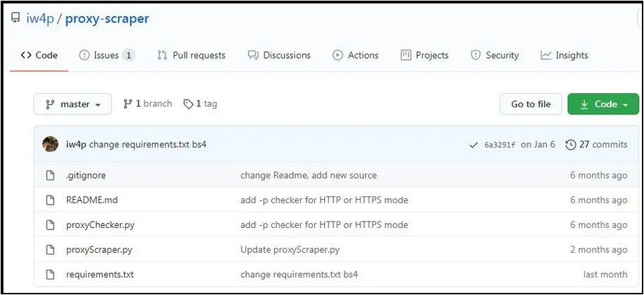This screenshot has height=295, width=644.
Task: Open the Code tab
Action: click(x=39, y=55)
